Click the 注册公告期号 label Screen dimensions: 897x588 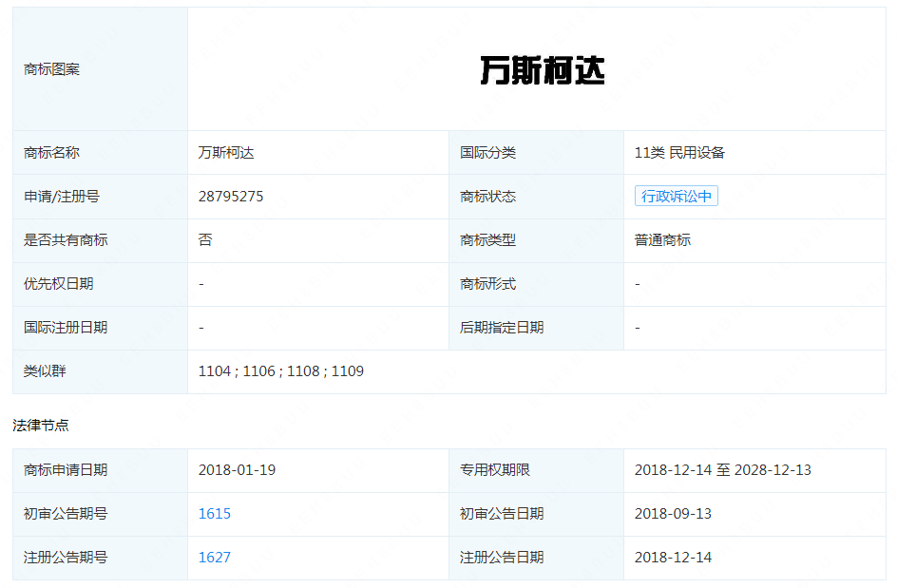[x=66, y=557]
